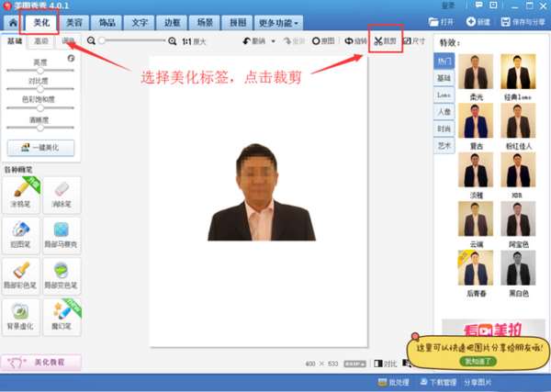Switch to the 高级 sub-tab

coord(41,41)
